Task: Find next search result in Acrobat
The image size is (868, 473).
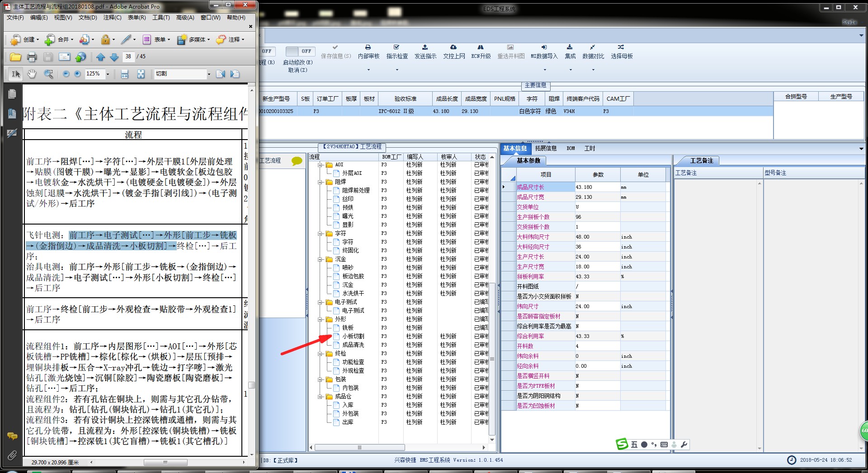Action: (x=235, y=74)
